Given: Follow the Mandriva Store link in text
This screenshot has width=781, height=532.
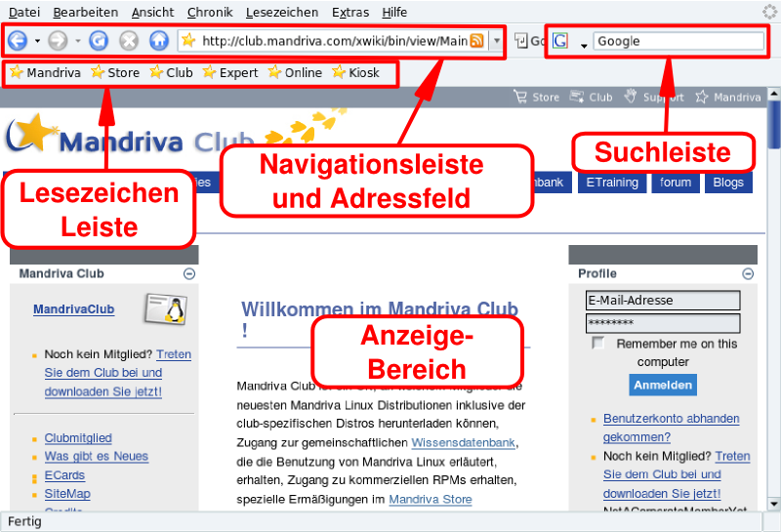Looking at the screenshot, I should click(x=431, y=499).
